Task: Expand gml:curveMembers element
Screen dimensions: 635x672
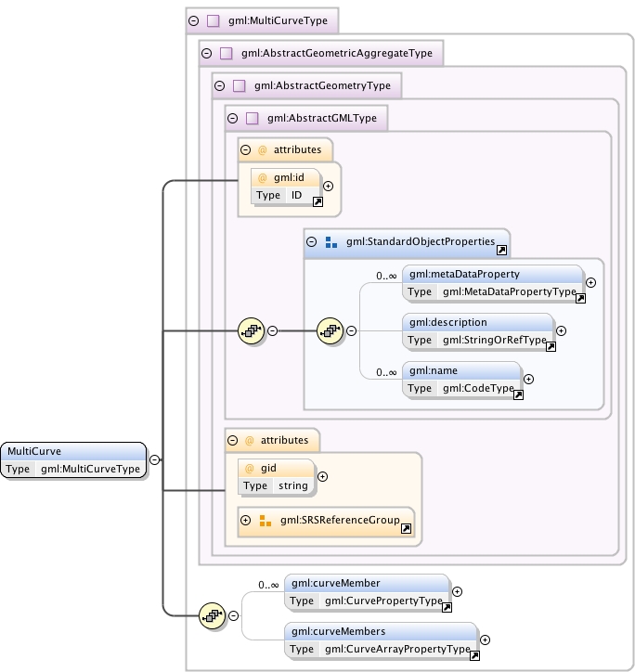Action: 485,640
